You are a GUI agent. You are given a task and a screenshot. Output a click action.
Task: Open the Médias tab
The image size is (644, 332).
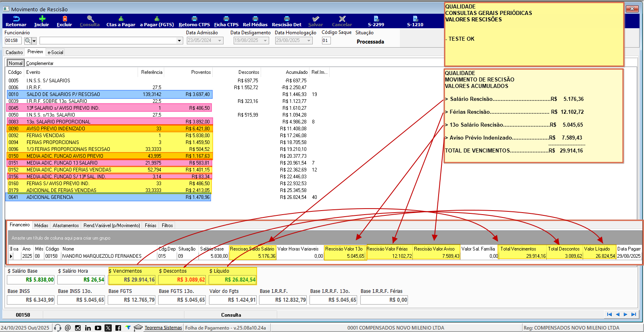click(x=41, y=226)
